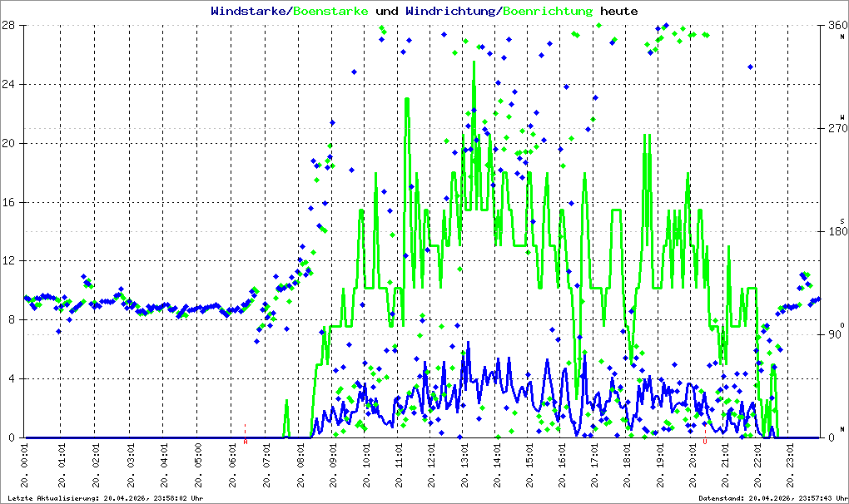Viewport: 849px width, 504px height.
Task: Click the '20. 23:01' time axis label
Action: pyautogui.click(x=791, y=466)
